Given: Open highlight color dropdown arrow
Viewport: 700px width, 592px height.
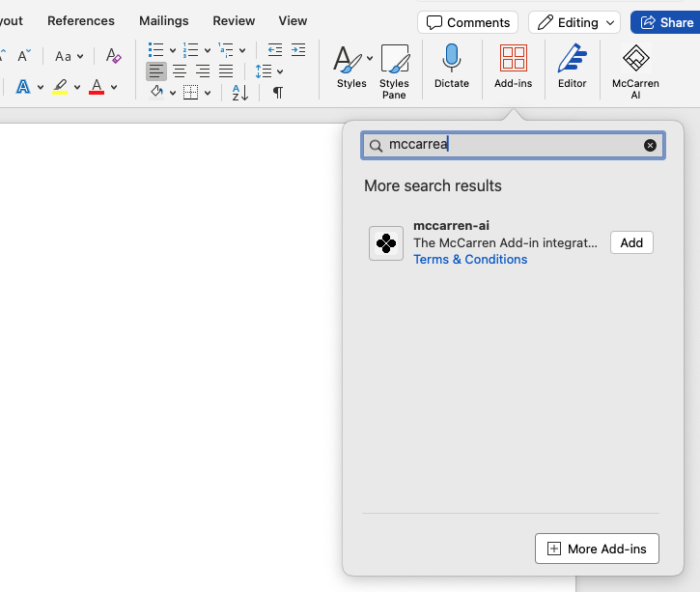Looking at the screenshot, I should tap(77, 87).
